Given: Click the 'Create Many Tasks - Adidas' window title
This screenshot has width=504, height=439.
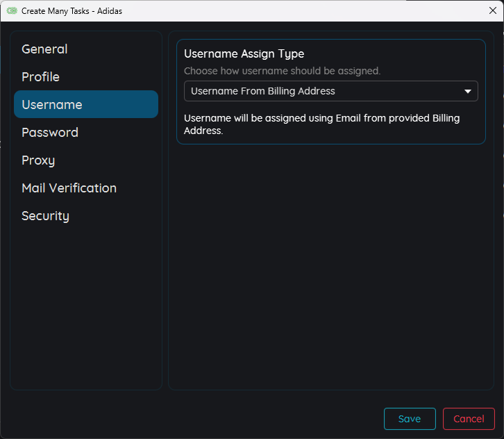Looking at the screenshot, I should coord(72,11).
